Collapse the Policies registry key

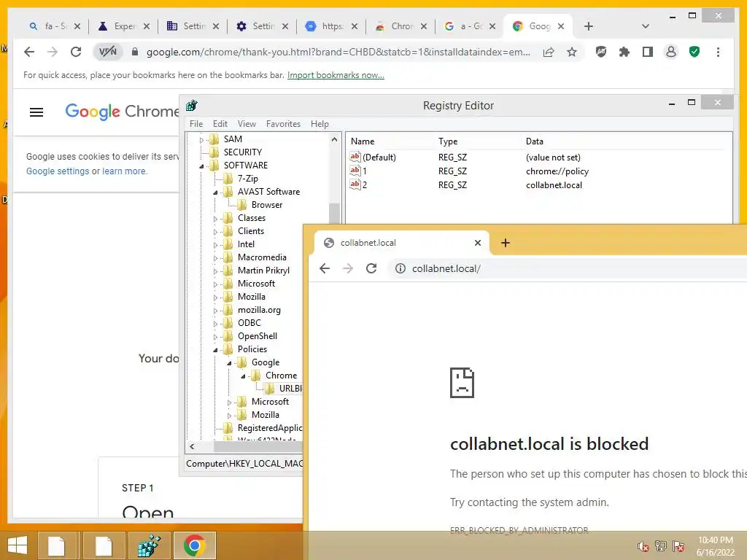pyautogui.click(x=215, y=350)
